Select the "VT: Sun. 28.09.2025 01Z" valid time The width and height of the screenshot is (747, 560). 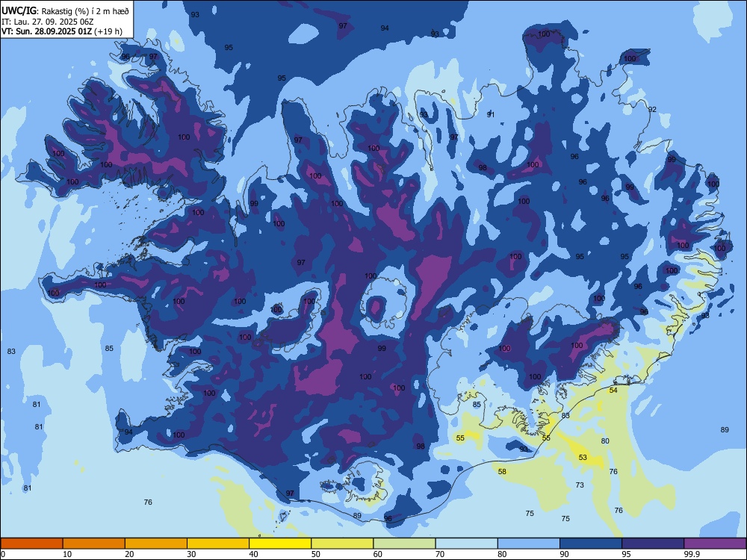pyautogui.click(x=46, y=32)
